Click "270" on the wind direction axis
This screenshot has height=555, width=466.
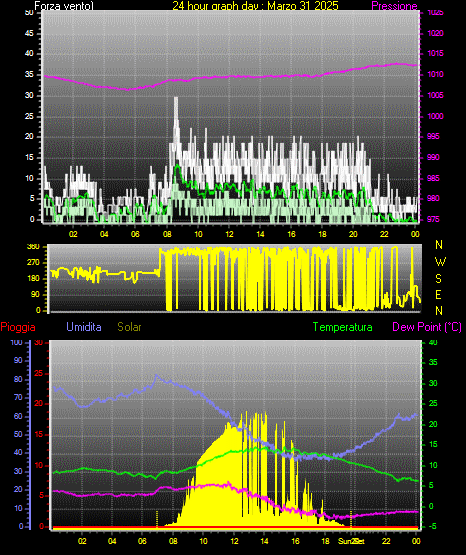[33, 263]
